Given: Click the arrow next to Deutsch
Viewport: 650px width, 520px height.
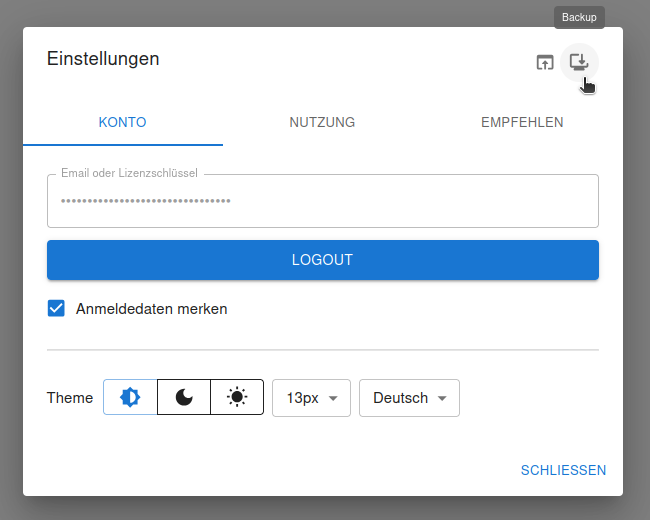Looking at the screenshot, I should coord(441,398).
